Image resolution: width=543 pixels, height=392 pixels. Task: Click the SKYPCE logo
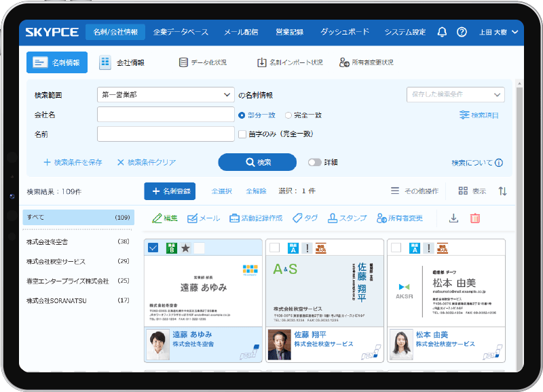tap(52, 32)
